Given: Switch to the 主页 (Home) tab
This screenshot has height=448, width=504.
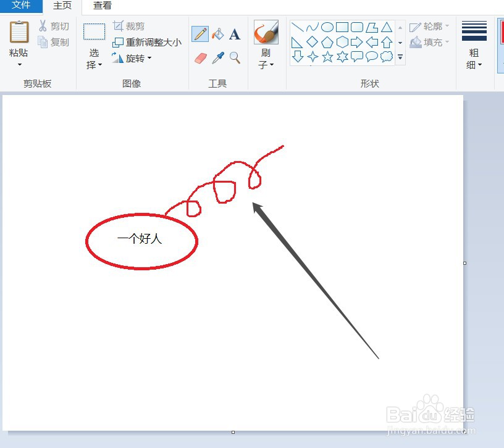Looking at the screenshot, I should tap(62, 6).
